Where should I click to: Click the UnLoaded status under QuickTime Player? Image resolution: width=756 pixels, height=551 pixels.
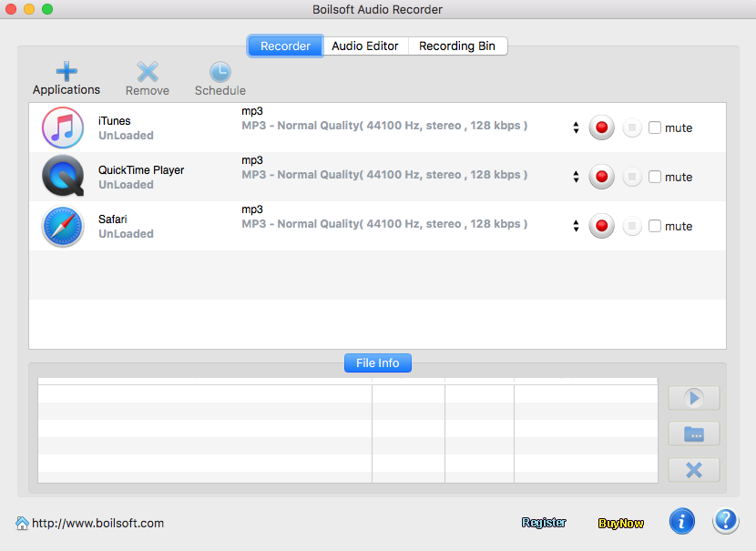pos(126,185)
